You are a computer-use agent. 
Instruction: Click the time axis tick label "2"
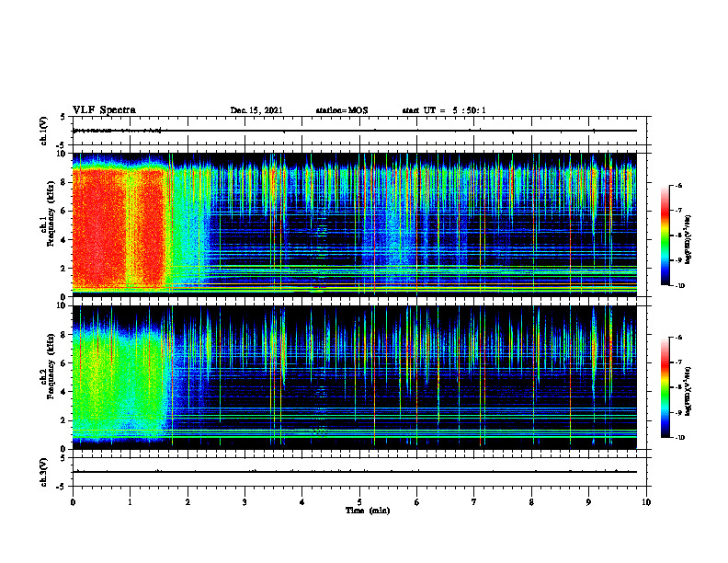pos(188,502)
